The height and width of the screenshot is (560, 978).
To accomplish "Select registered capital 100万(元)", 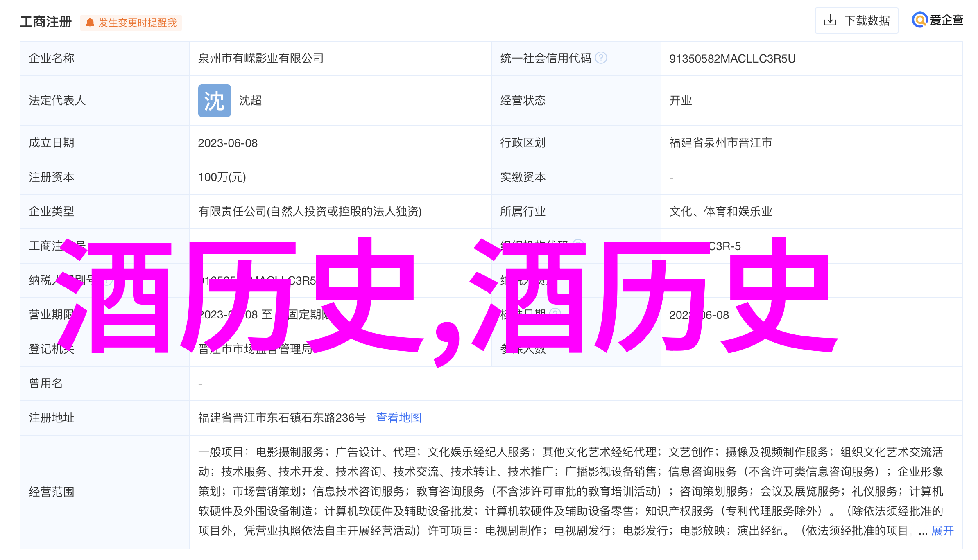I will pyautogui.click(x=222, y=177).
